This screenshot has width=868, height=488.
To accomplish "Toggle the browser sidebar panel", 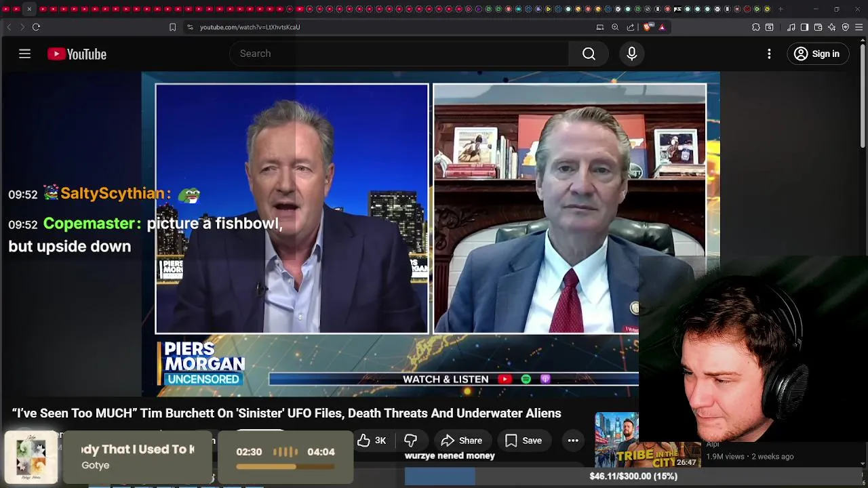I will click(x=804, y=27).
